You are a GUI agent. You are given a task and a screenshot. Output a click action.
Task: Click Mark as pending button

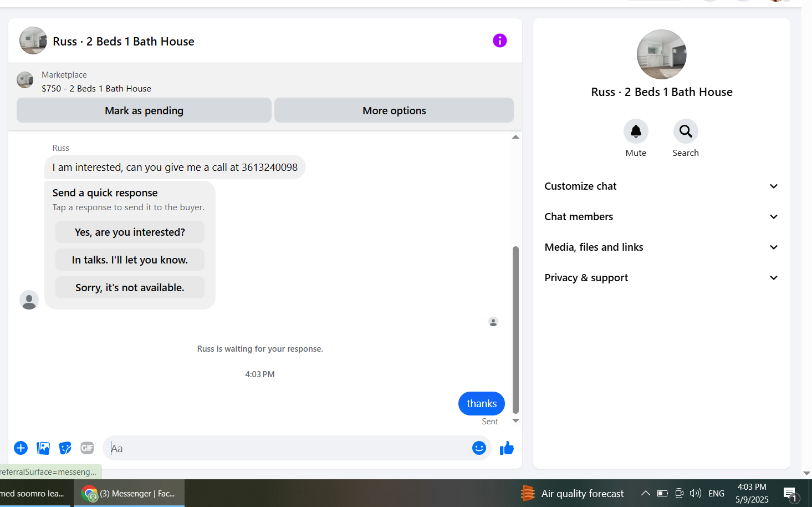tap(144, 110)
